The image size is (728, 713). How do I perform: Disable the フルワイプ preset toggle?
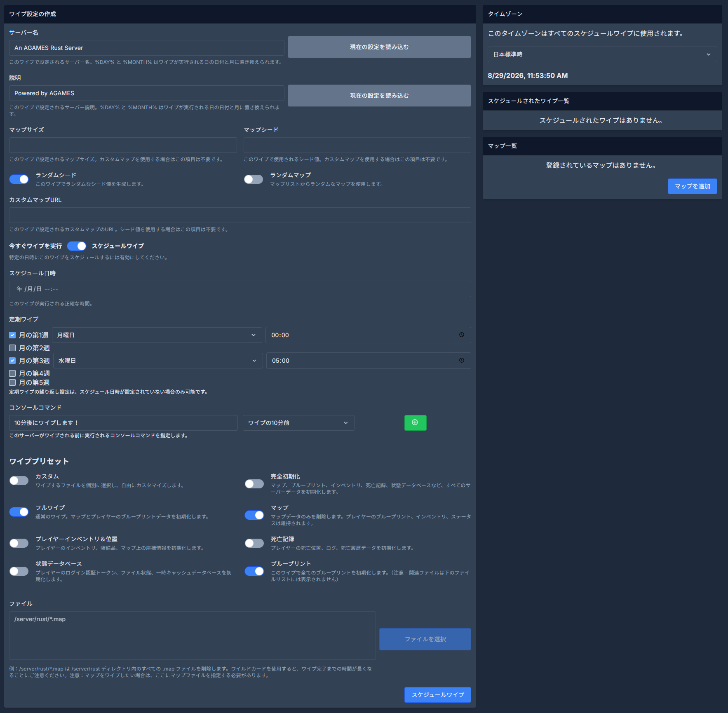coord(19,512)
